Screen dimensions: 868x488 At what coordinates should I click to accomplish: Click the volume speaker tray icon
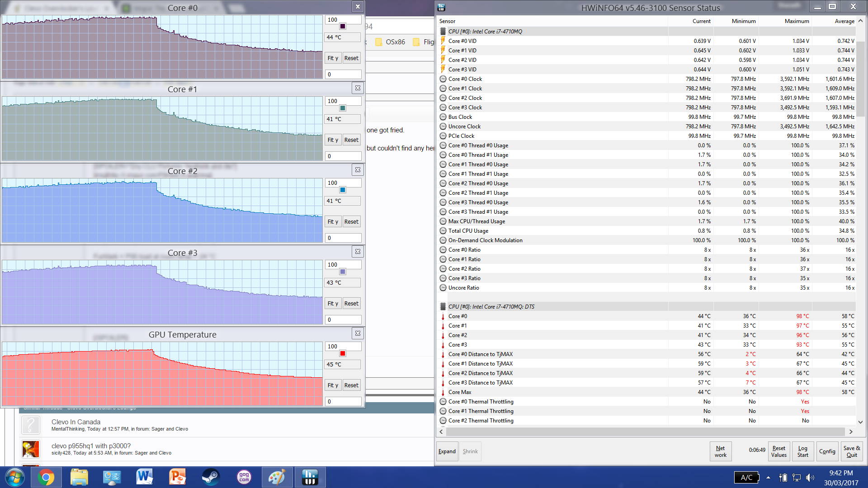810,478
